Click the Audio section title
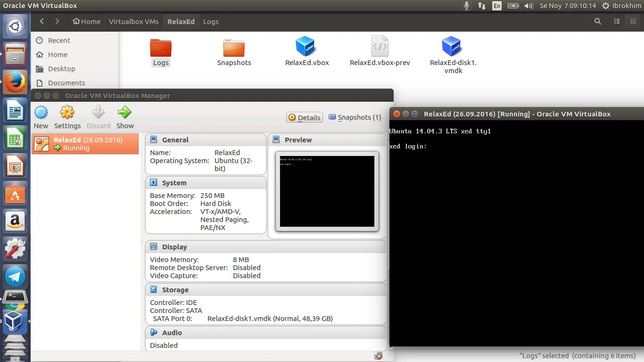This screenshot has width=644, height=362. coord(172,333)
